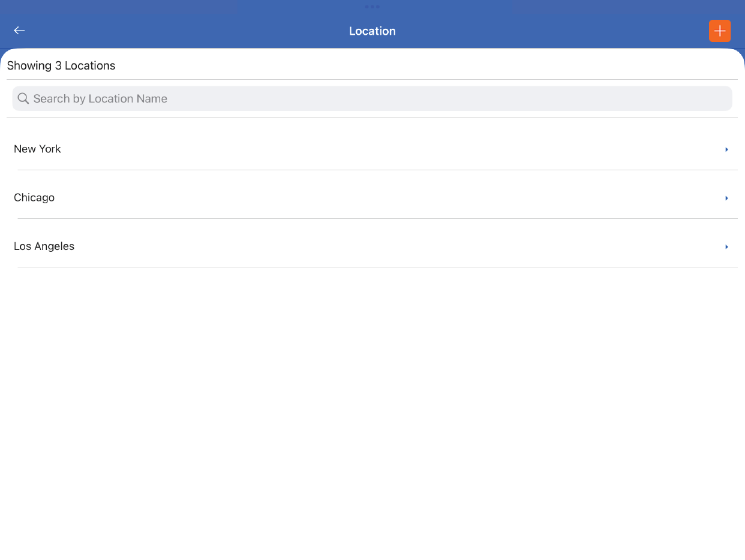
Task: Tap the Search by Location Name placeholder text
Action: pos(100,98)
